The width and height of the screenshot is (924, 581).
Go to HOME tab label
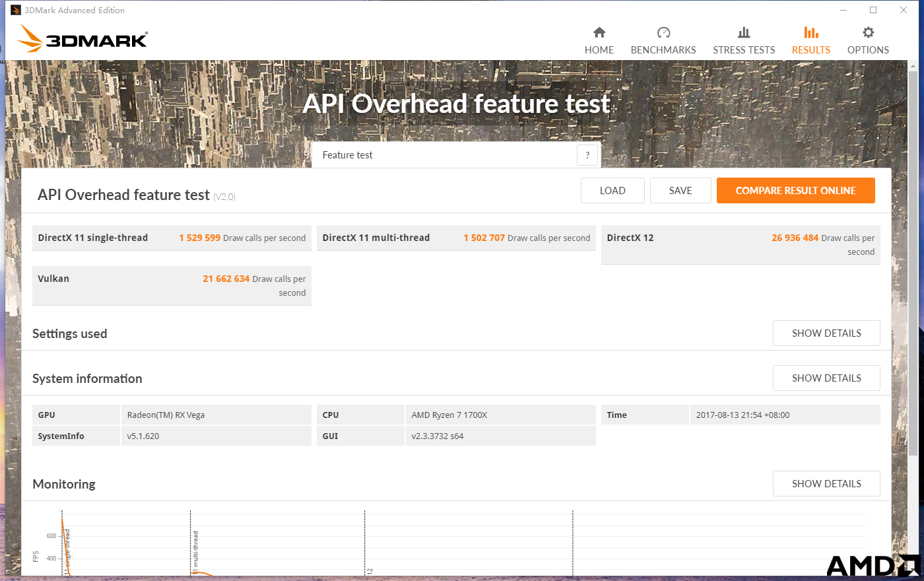[599, 50]
